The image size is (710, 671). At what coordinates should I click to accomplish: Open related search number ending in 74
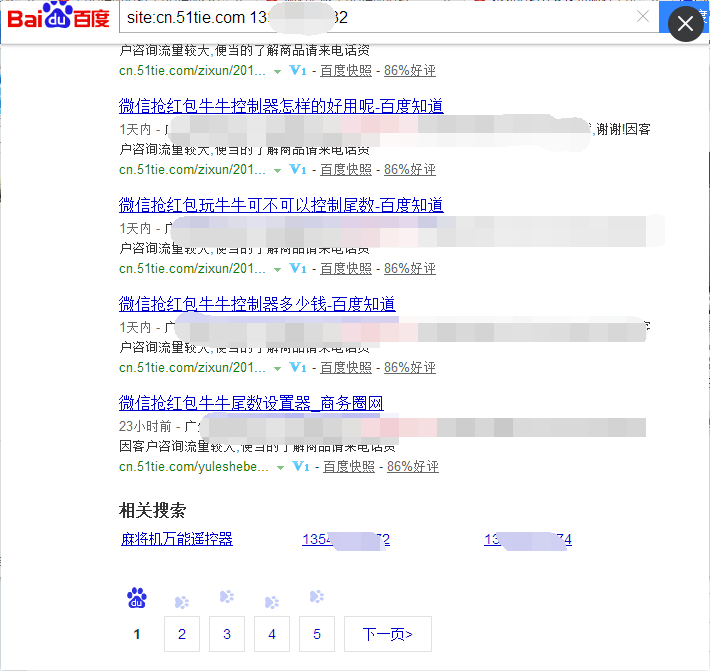528,540
